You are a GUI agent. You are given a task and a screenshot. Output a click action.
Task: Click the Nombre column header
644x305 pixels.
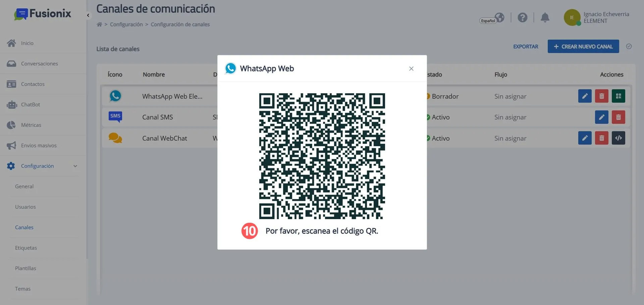point(154,74)
